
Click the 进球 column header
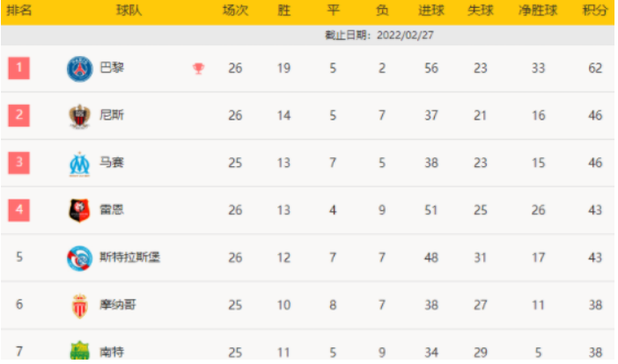(x=431, y=11)
